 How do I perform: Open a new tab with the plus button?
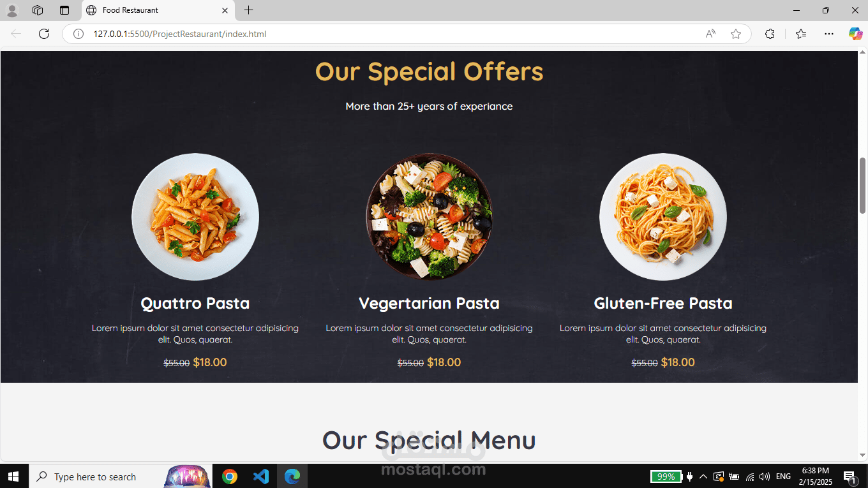[249, 10]
